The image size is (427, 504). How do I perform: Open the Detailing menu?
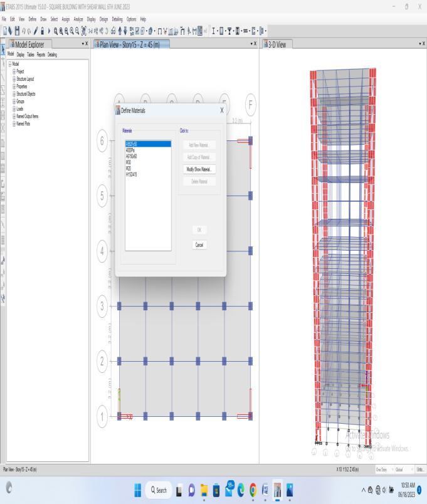[117, 19]
